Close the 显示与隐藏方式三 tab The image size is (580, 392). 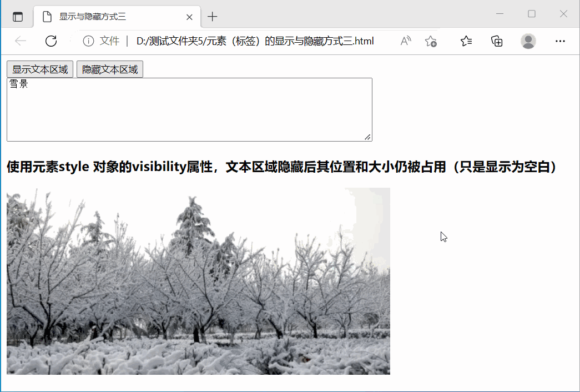[x=189, y=17]
